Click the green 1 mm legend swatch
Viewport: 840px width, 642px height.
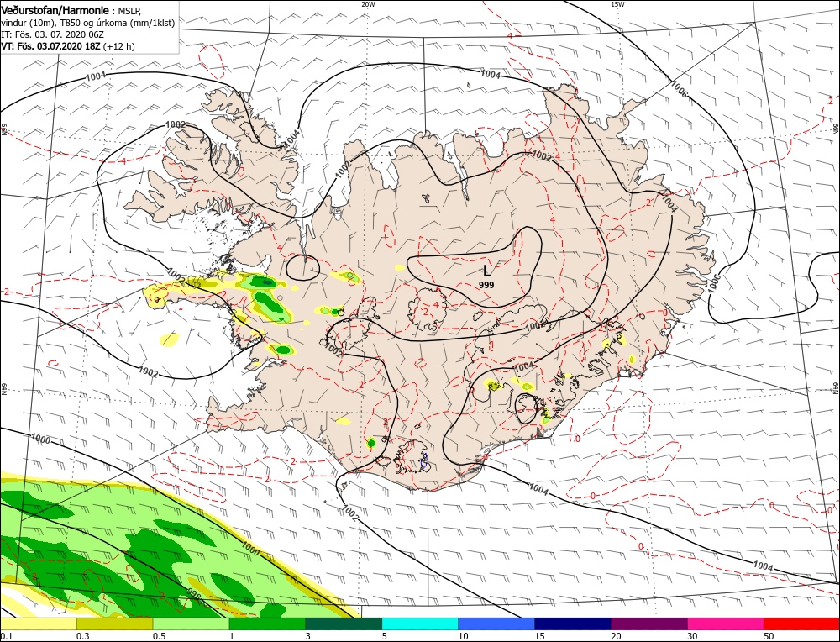[267, 624]
